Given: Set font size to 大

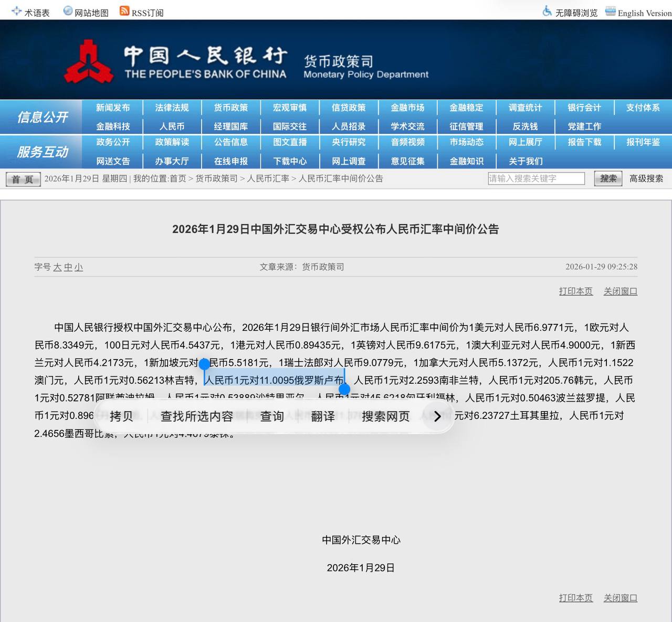Looking at the screenshot, I should [57, 267].
